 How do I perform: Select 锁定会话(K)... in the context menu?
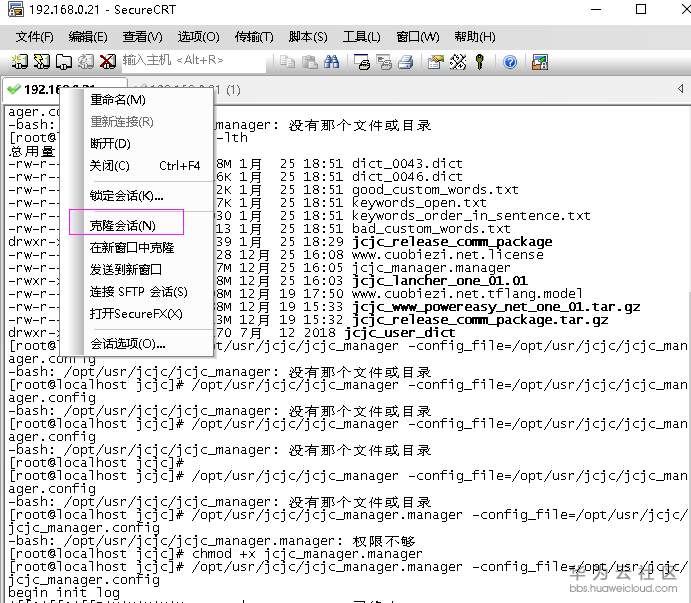[137, 196]
